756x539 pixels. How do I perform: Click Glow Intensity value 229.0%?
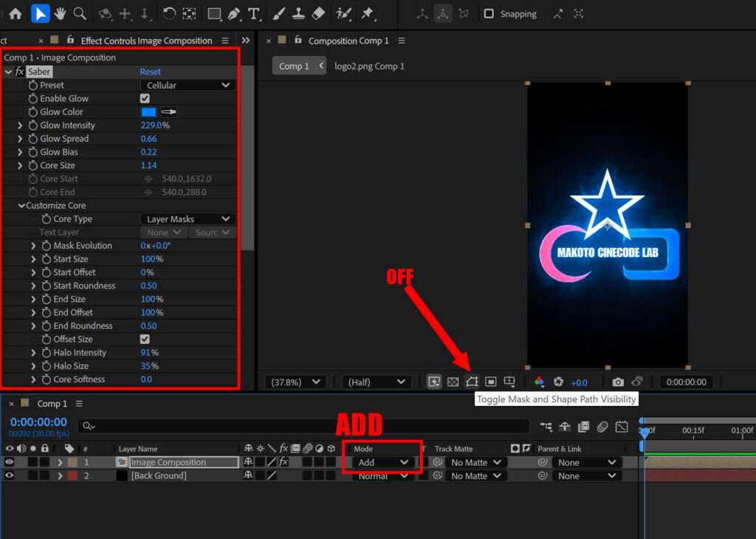155,126
